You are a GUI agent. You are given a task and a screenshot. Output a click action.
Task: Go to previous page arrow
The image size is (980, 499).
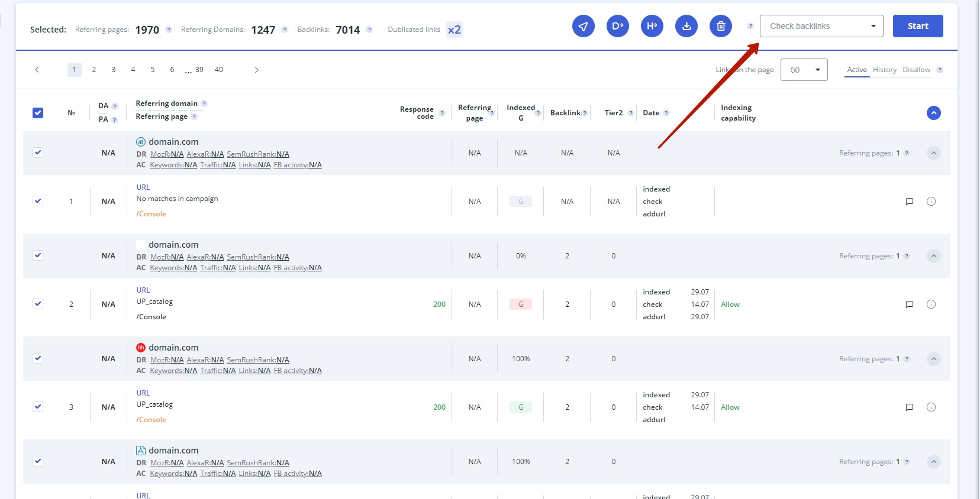[x=37, y=70]
